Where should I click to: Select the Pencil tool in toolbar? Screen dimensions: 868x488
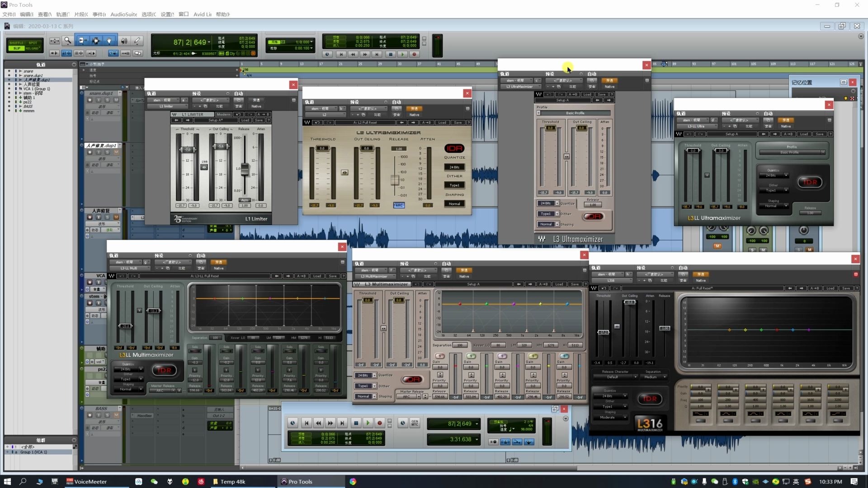(137, 41)
